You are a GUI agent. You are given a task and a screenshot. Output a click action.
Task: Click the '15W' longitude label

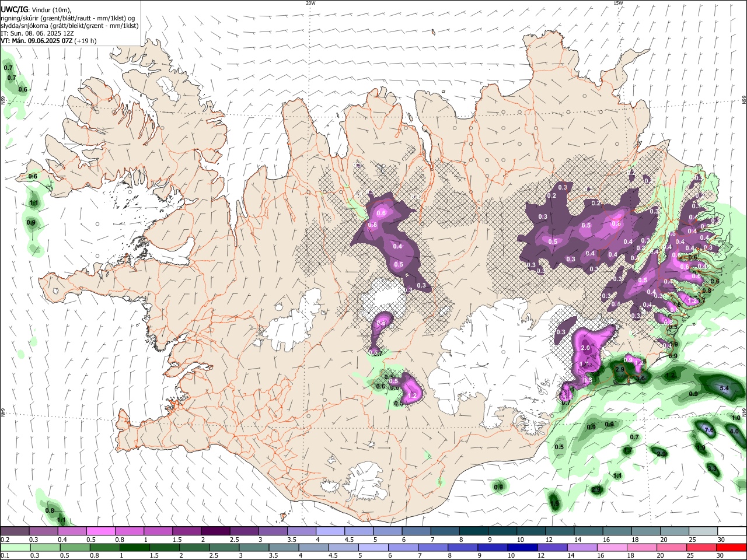(x=618, y=3)
